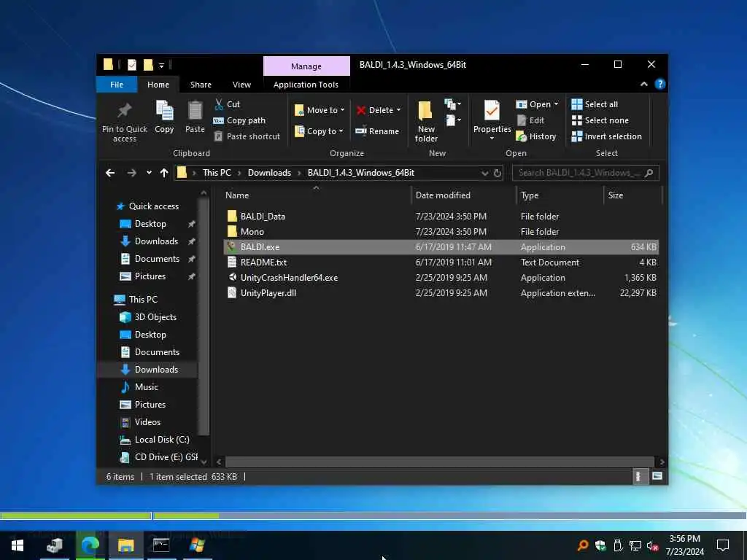Refresh the current folder view
The height and width of the screenshot is (560, 747).
point(498,173)
